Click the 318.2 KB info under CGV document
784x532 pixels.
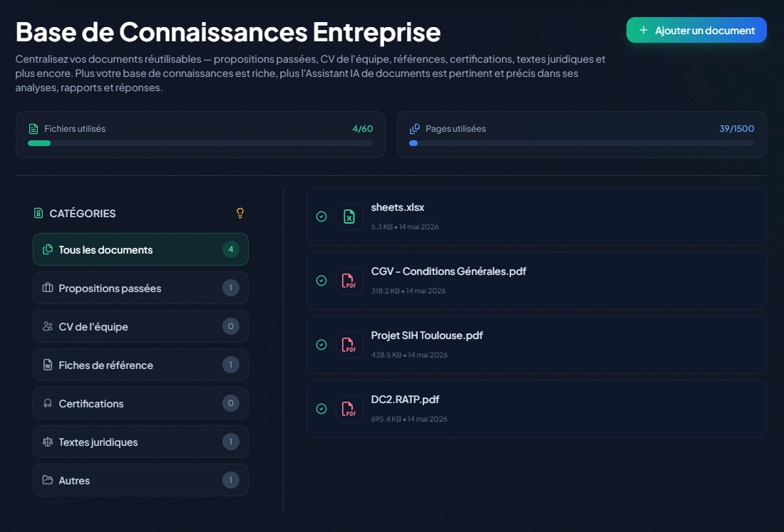[408, 291]
